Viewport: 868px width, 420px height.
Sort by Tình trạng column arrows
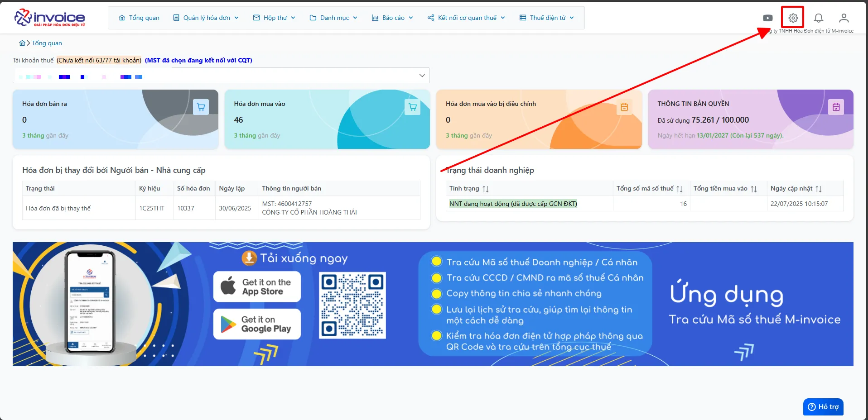[486, 189]
